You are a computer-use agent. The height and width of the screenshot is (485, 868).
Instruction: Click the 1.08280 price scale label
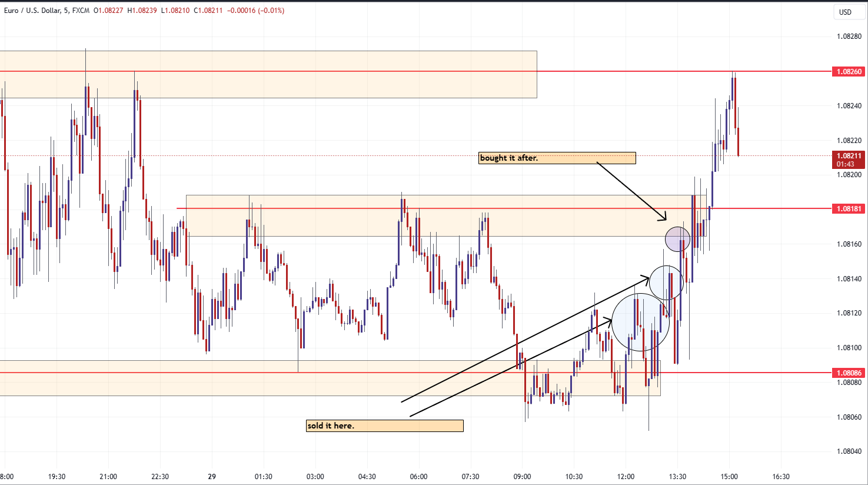click(849, 36)
